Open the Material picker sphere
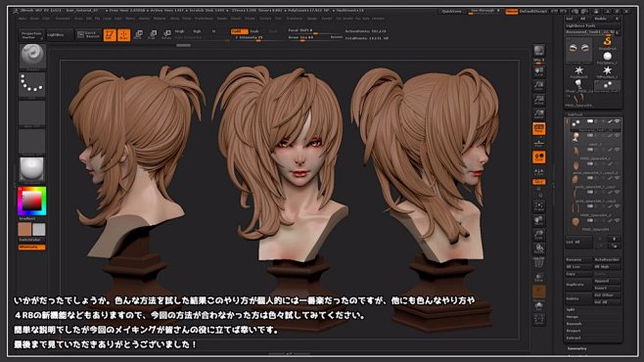Screen dimensions: 644x362 [32, 170]
